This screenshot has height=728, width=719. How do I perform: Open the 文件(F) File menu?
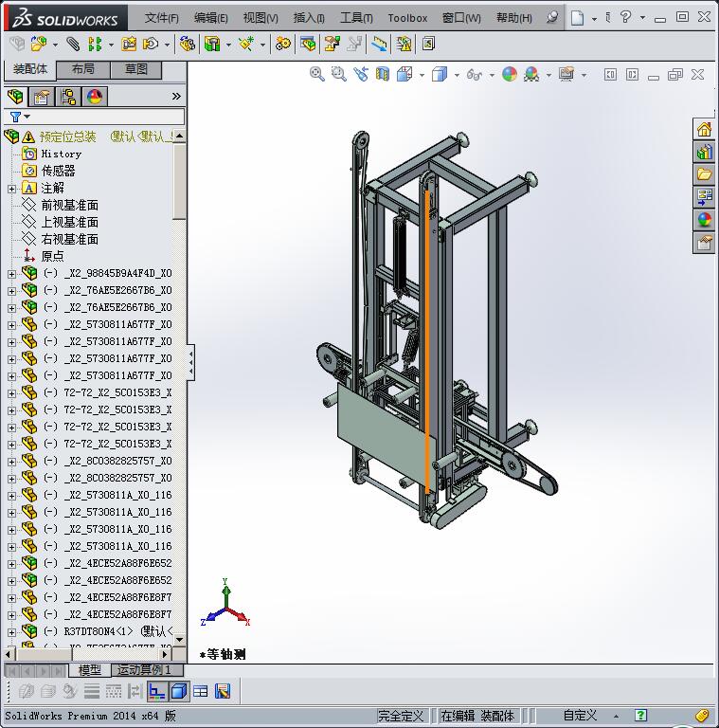tap(161, 18)
